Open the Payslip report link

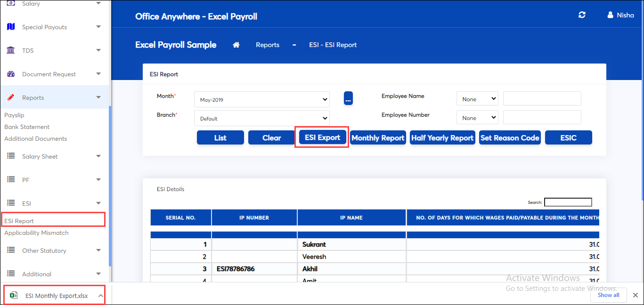click(x=14, y=115)
